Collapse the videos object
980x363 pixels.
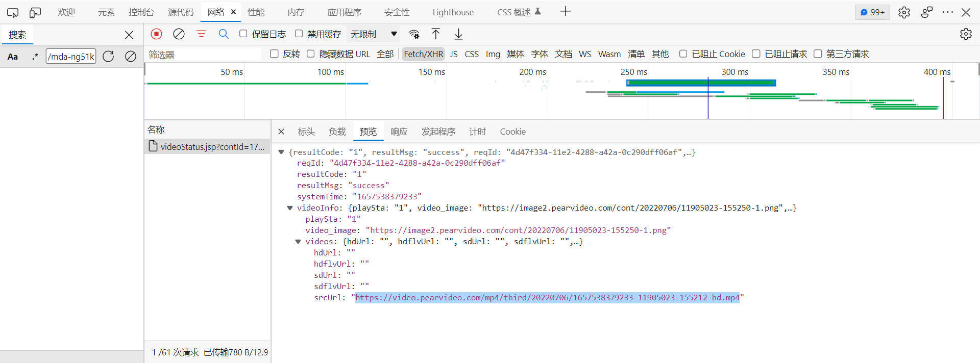[x=298, y=242]
